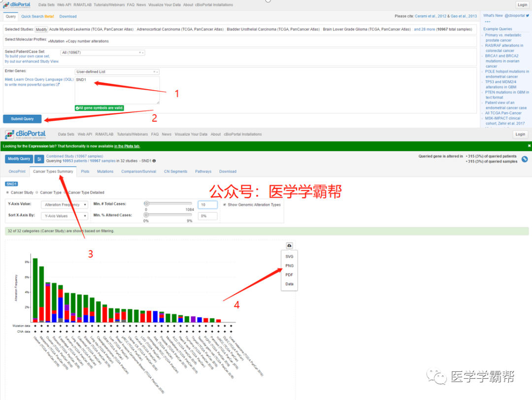Select the Quick Search Beta tab
Image resolution: width=532 pixels, height=400 pixels.
pos(37,16)
